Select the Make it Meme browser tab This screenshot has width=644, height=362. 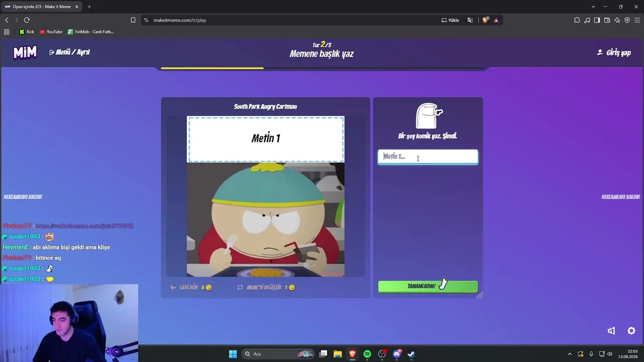[41, 7]
